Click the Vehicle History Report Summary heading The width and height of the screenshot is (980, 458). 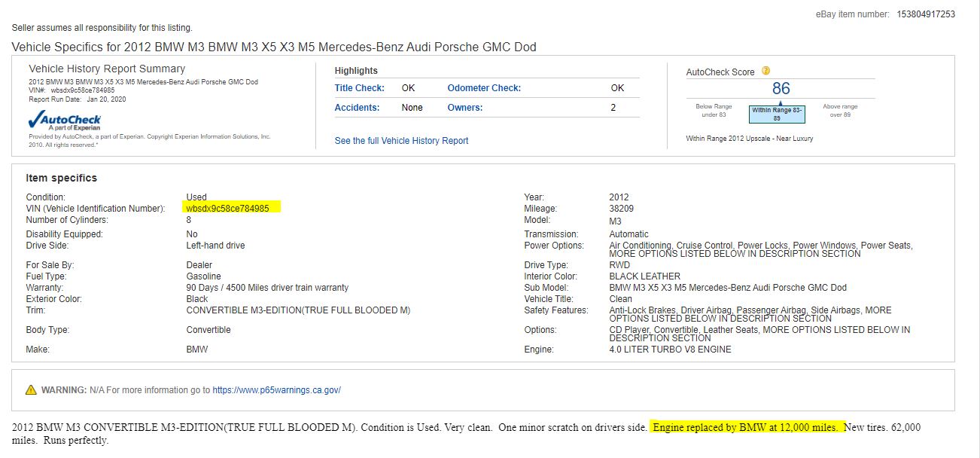click(107, 69)
